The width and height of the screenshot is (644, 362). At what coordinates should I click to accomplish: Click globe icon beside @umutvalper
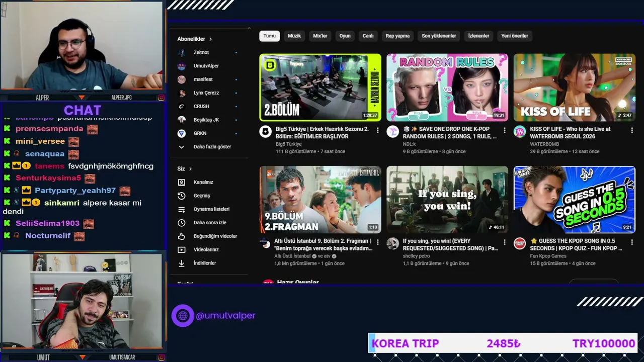click(183, 316)
